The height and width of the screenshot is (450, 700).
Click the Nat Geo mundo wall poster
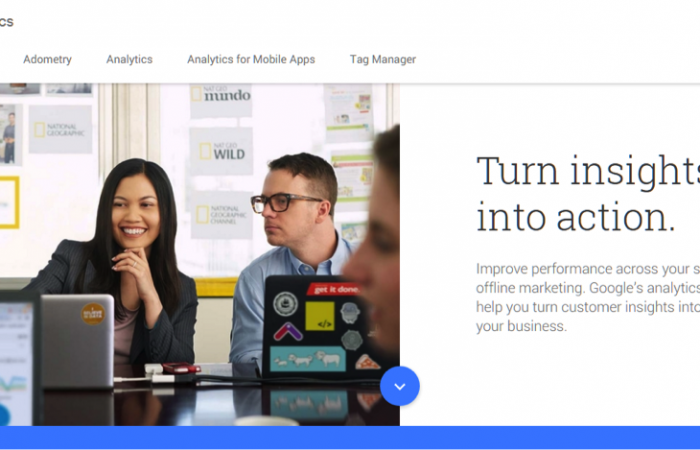(x=221, y=100)
